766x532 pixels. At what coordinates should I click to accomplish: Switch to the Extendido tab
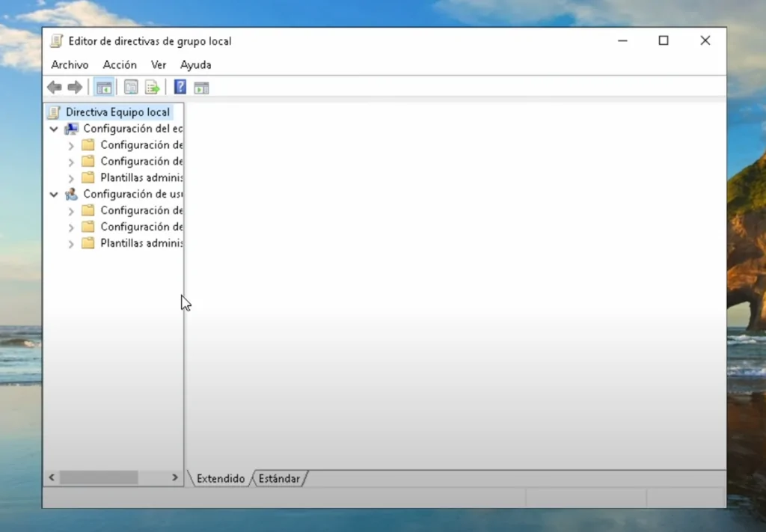[x=221, y=479]
